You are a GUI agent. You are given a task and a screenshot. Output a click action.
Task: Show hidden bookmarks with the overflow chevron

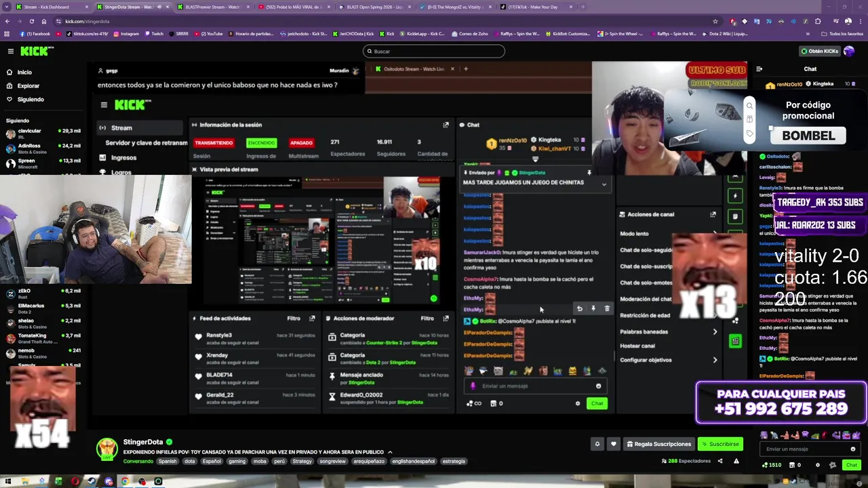808,33
